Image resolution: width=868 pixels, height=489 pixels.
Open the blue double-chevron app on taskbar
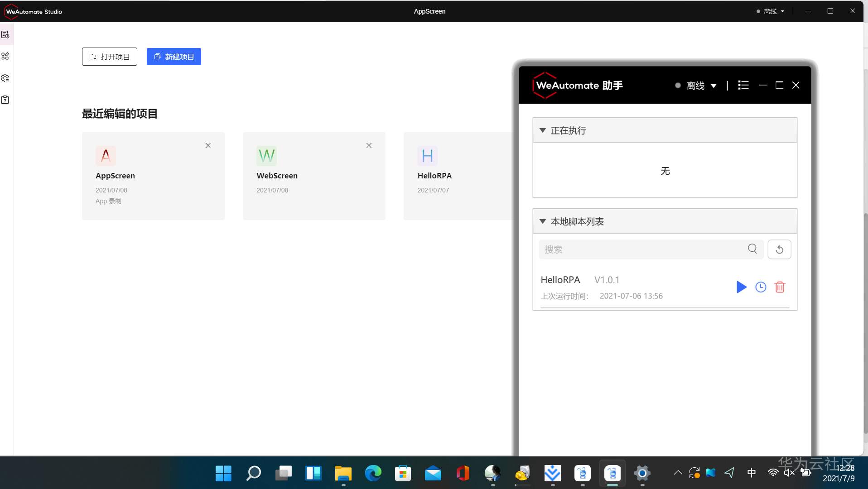point(552,474)
